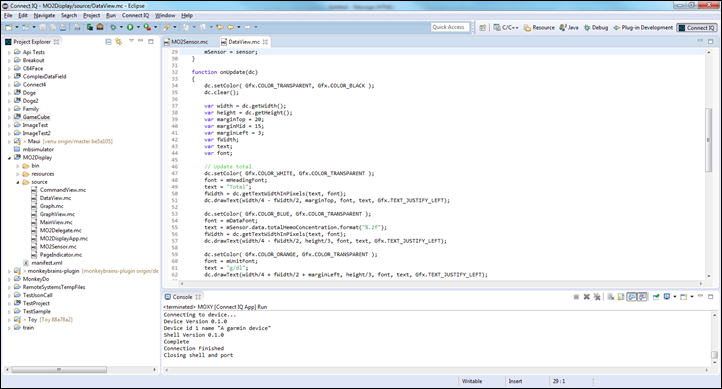Expand the bin folder node
Viewport: 722px width, 389px height.
pyautogui.click(x=18, y=166)
